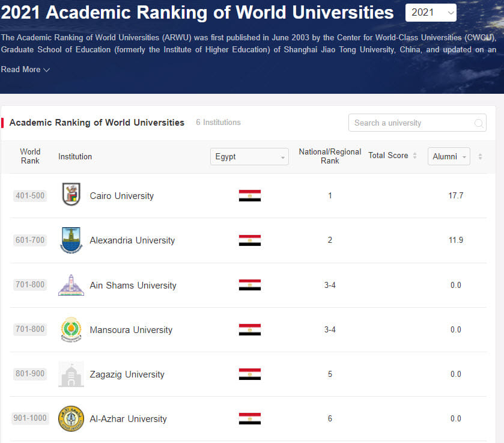The width and height of the screenshot is (504, 443).
Task: Open the Alumni indicator dropdown
Action: 449,157
